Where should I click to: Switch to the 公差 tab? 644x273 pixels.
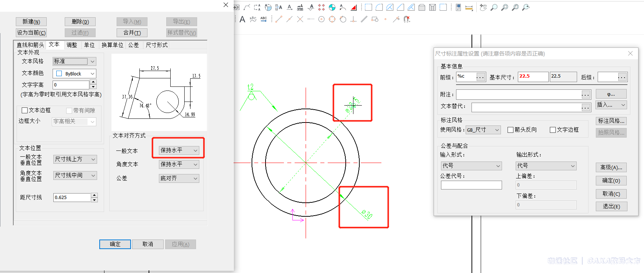click(134, 45)
